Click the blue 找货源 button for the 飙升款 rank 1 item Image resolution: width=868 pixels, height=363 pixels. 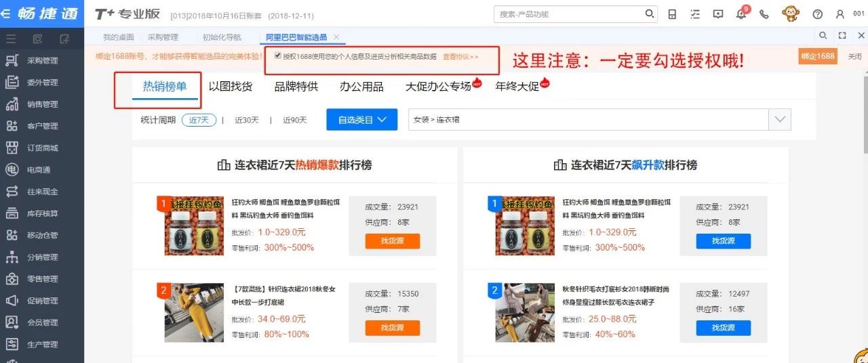click(x=724, y=241)
